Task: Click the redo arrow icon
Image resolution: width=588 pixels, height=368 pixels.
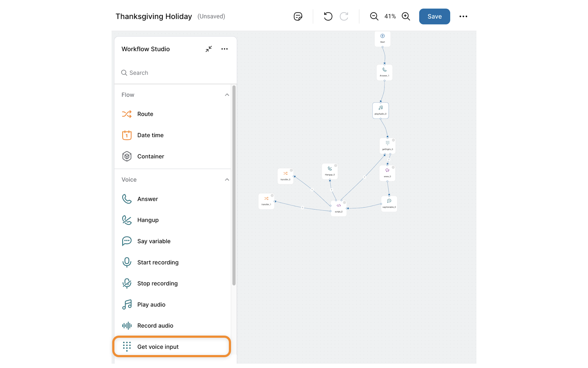Action: pos(344,16)
